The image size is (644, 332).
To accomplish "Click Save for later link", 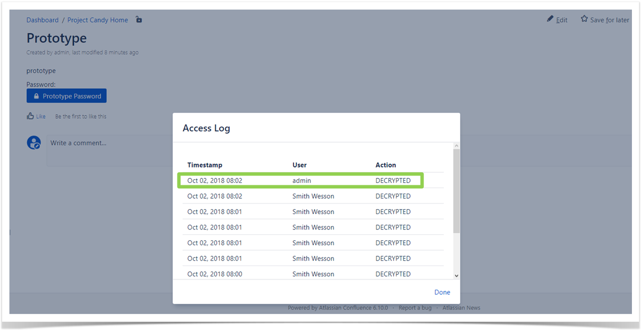I will tap(610, 20).
